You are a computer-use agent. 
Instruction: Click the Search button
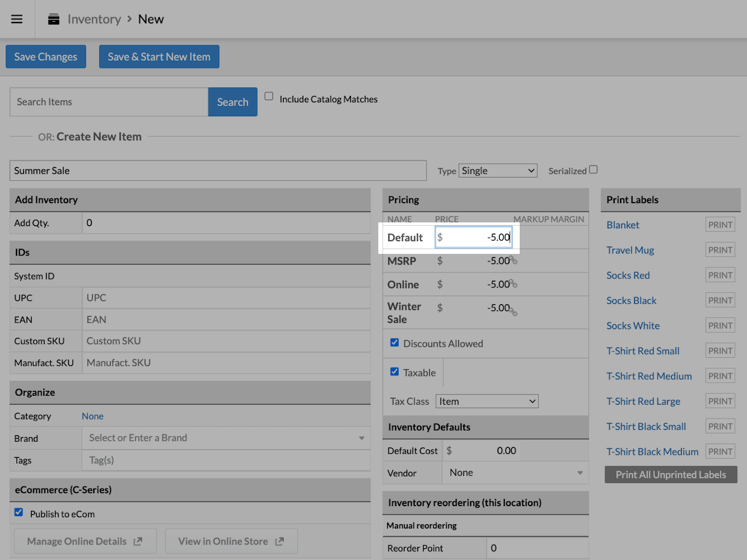(x=233, y=102)
